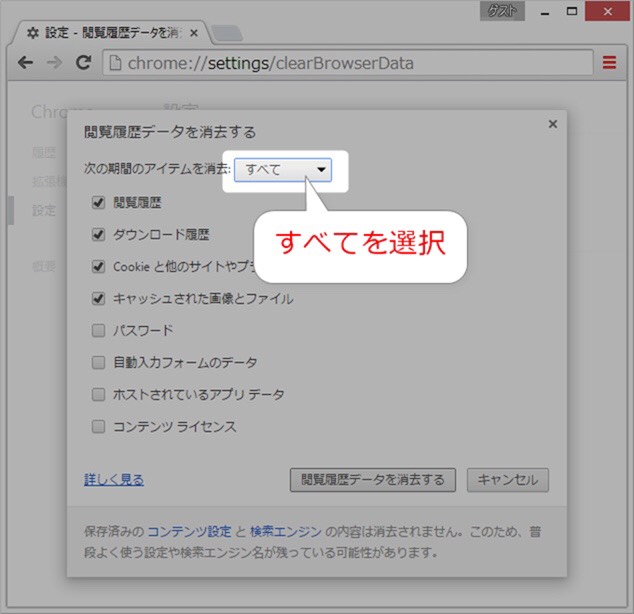This screenshot has width=634, height=614.
Task: Click the chrome://settings address bar
Action: tap(348, 63)
